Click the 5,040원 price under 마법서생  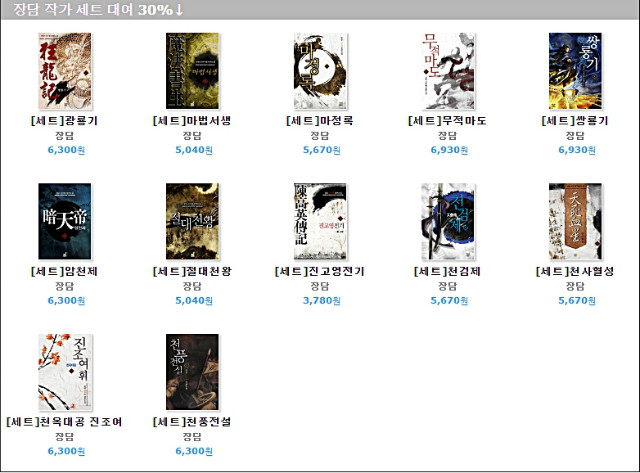click(194, 150)
